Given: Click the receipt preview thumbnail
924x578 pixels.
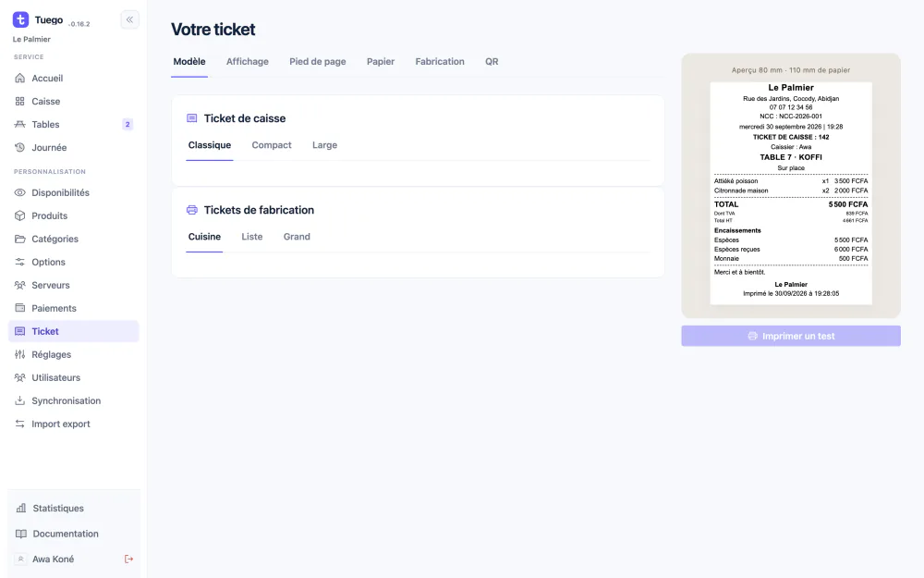Looking at the screenshot, I should pos(791,193).
